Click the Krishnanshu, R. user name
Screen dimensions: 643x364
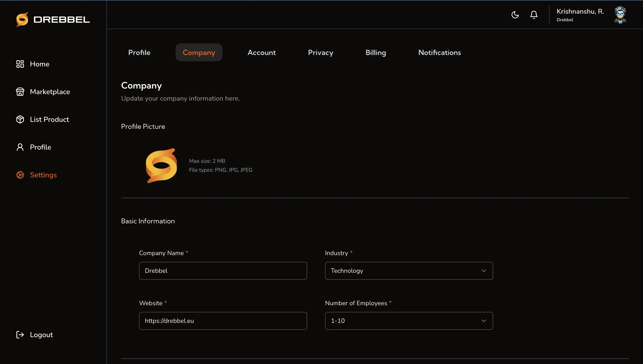click(580, 11)
